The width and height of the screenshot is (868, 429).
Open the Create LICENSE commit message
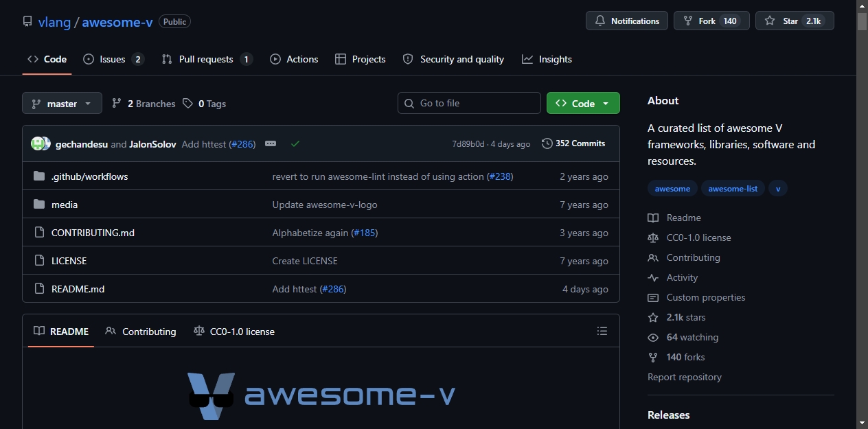pos(305,261)
